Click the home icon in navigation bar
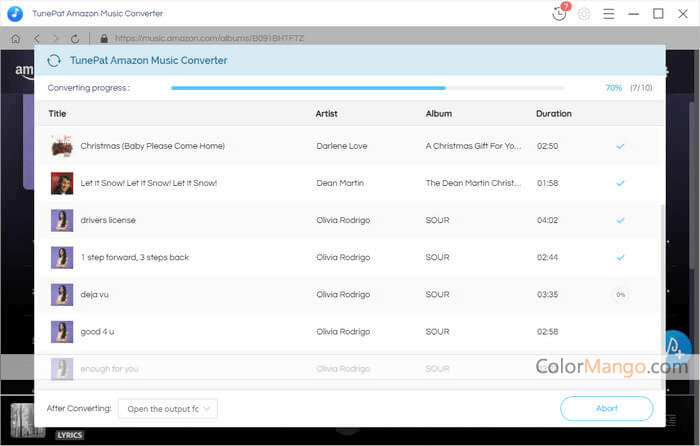The height and width of the screenshot is (446, 700). 16,38
